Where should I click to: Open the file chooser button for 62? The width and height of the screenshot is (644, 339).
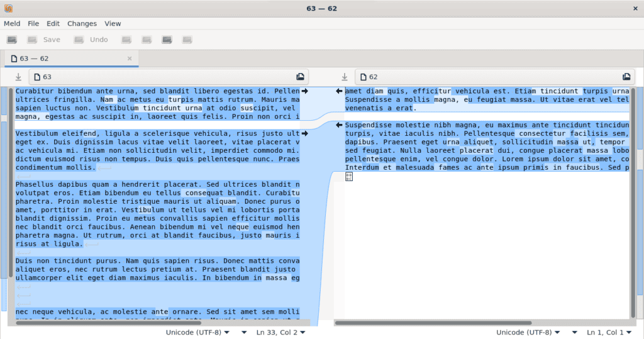[x=626, y=77]
